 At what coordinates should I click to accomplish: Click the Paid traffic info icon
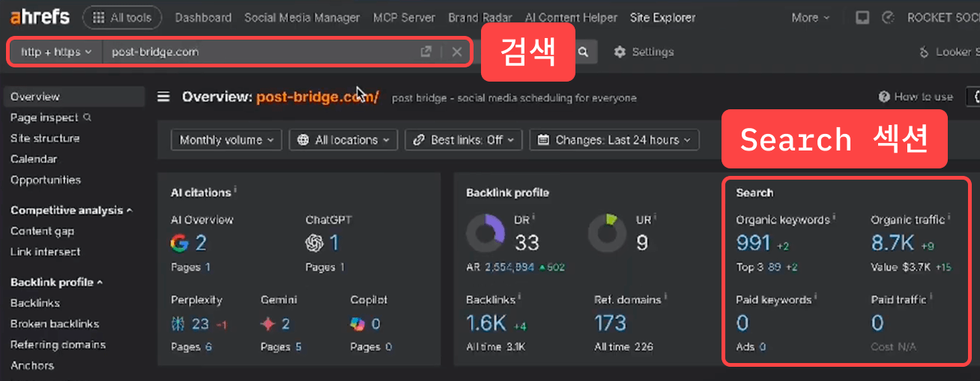(x=931, y=297)
